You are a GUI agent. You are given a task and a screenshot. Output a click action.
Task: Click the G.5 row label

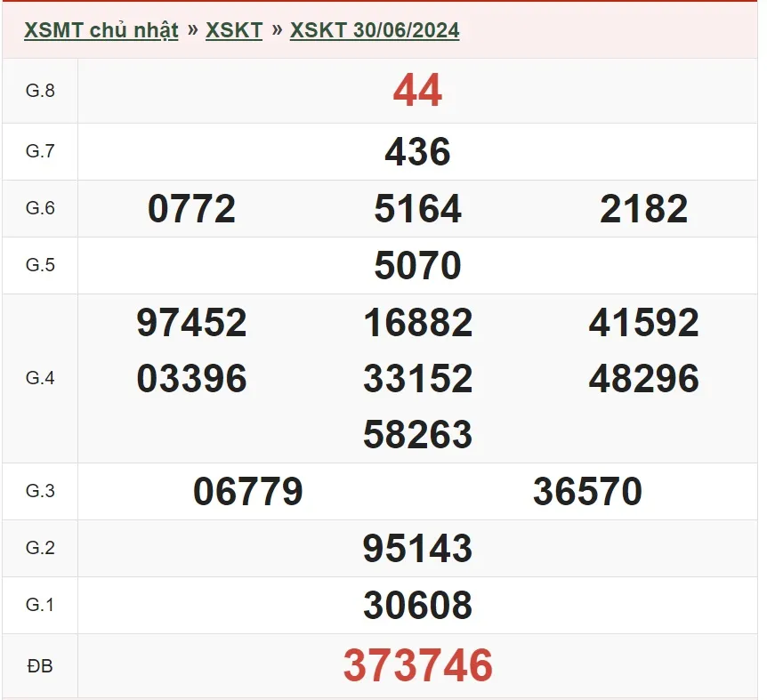tap(40, 265)
